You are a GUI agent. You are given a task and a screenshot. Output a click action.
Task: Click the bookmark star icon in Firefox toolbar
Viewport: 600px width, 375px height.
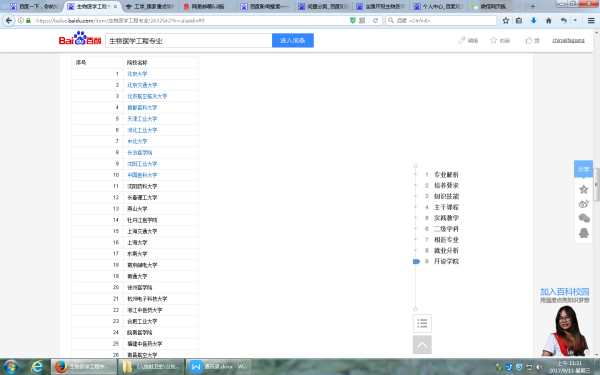(x=505, y=21)
